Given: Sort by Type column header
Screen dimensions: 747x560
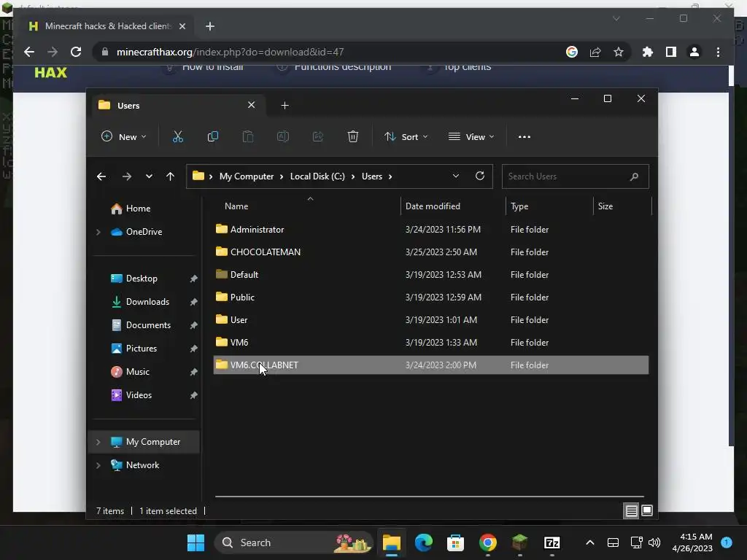Looking at the screenshot, I should [x=549, y=206].
